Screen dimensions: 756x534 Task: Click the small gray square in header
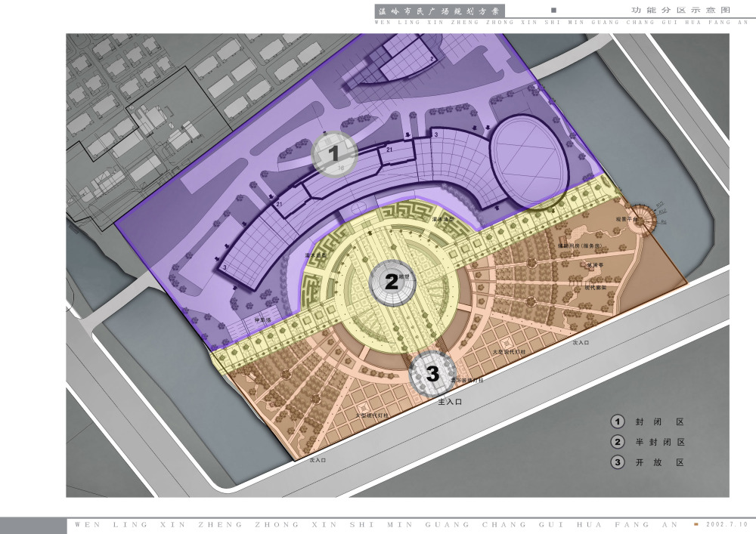coord(553,11)
